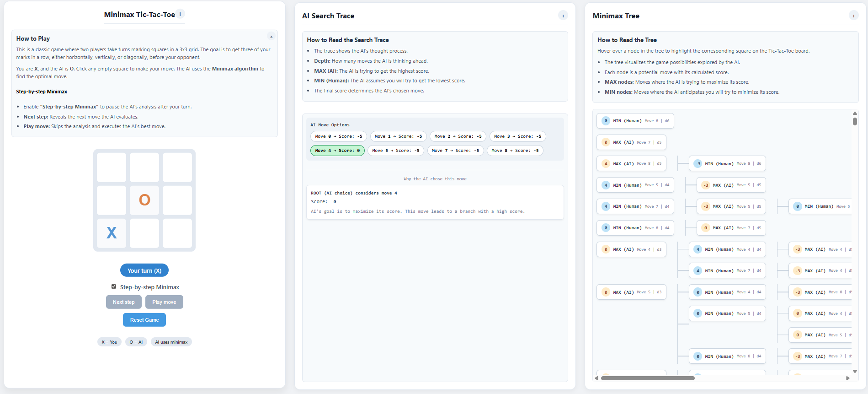
Task: Select tree node MIN (Human) Move 5 d4 scored 4
Action: pyautogui.click(x=635, y=185)
